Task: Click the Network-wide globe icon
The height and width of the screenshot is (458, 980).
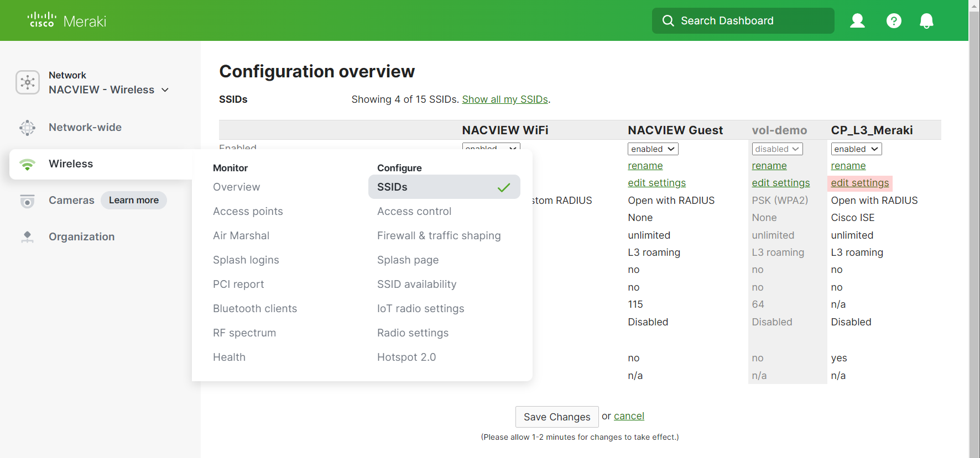Action: (x=27, y=128)
